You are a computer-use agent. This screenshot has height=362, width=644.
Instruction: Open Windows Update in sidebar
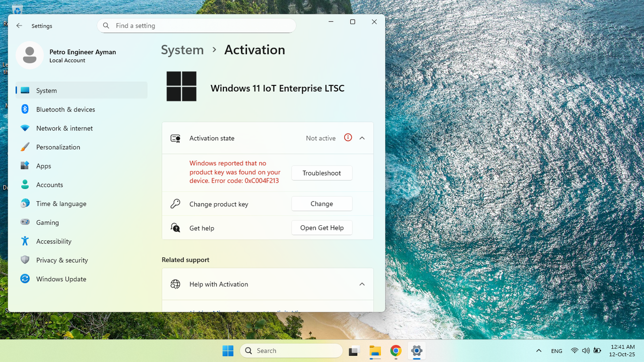(82, 279)
